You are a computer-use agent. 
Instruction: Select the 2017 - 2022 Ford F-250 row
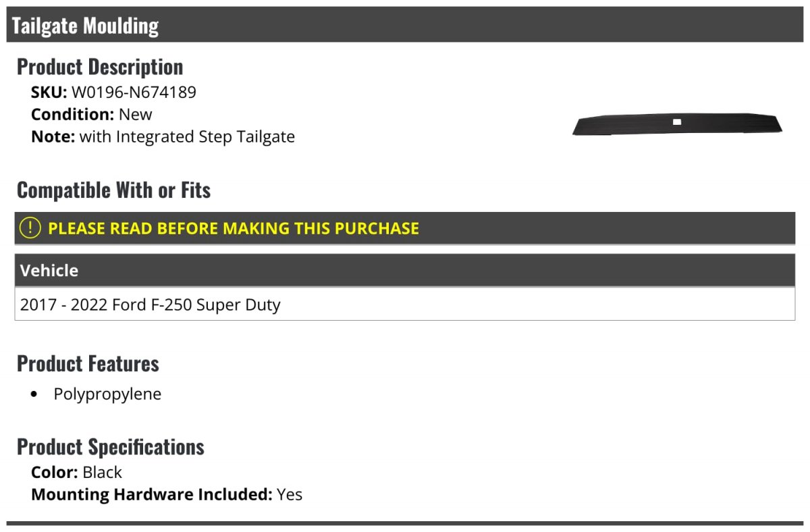pyautogui.click(x=405, y=304)
